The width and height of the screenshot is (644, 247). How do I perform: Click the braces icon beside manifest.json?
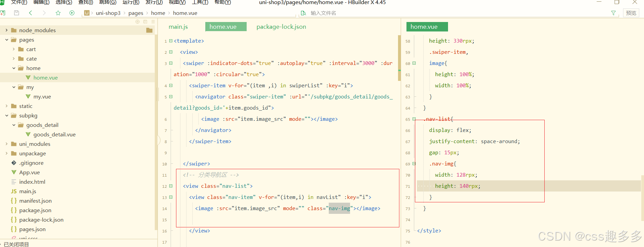pyautogui.click(x=14, y=201)
